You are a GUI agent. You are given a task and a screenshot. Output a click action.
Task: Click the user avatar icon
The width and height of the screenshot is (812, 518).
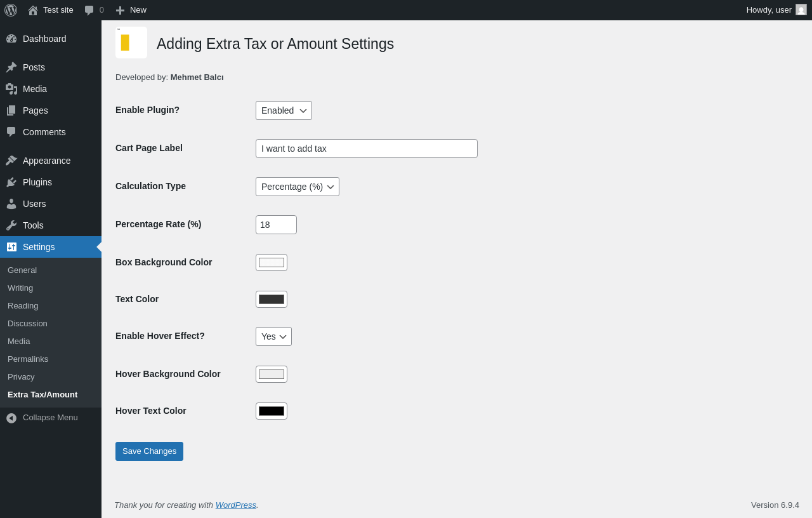(801, 10)
